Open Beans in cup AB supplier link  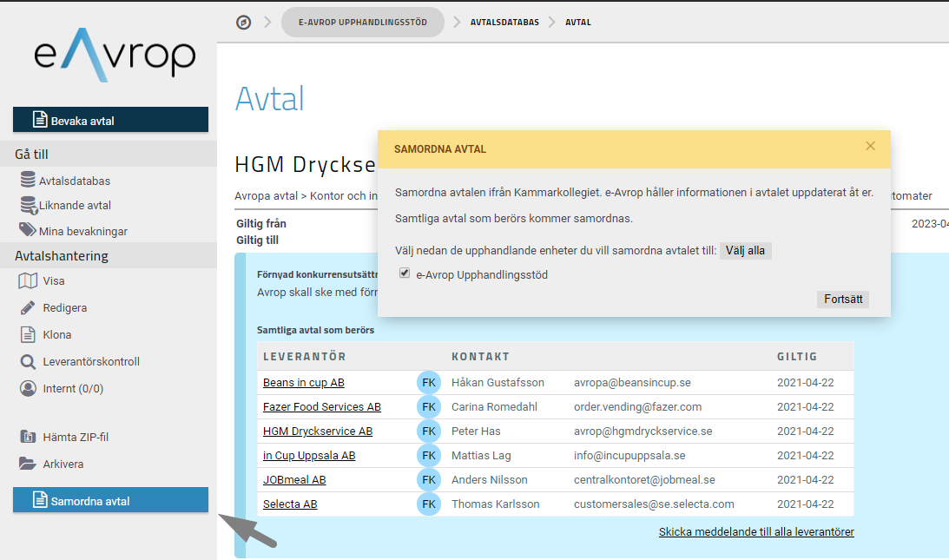(304, 383)
